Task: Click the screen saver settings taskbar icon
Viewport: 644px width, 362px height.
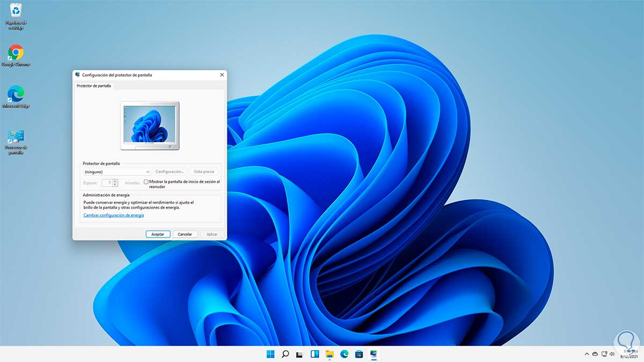Action: coord(374,354)
